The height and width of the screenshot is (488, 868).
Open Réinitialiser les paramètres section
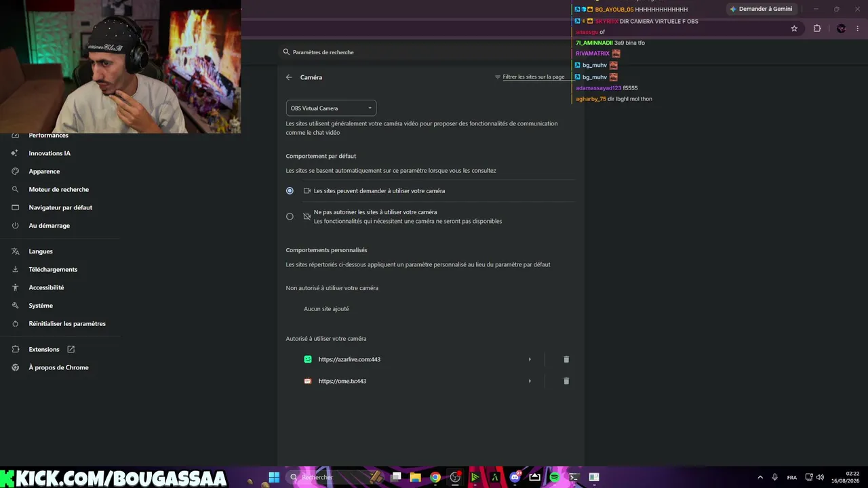[67, 324]
